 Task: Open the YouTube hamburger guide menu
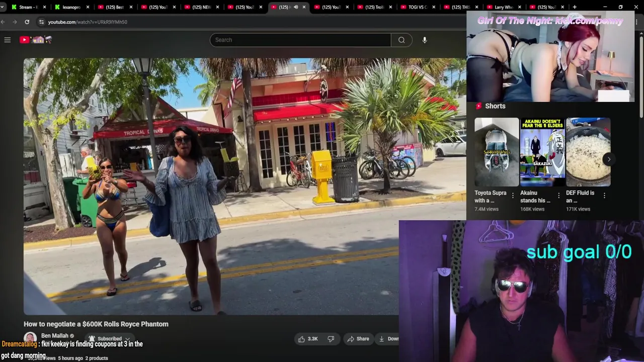pos(8,40)
